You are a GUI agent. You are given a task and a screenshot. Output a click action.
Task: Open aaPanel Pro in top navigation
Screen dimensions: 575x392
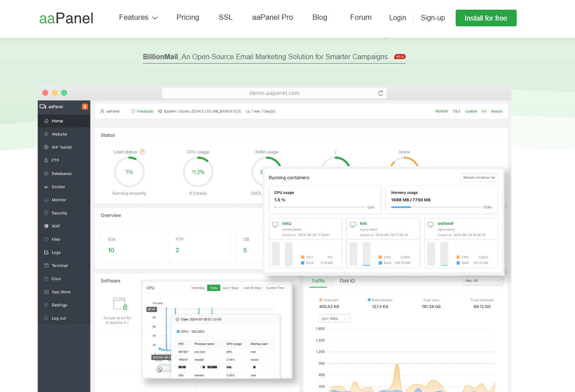coord(272,18)
